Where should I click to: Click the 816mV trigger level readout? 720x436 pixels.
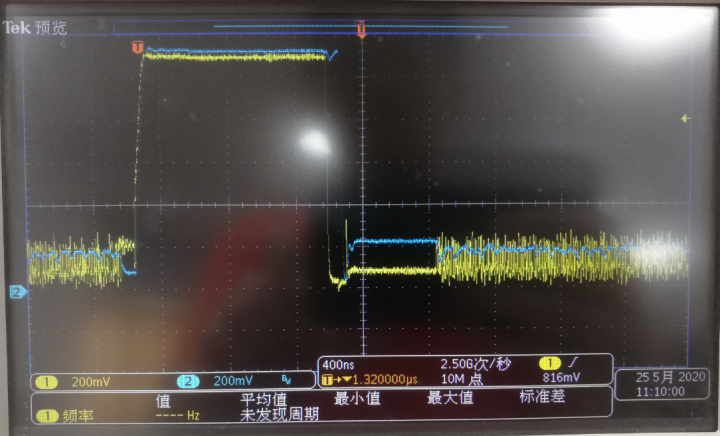[561, 378]
